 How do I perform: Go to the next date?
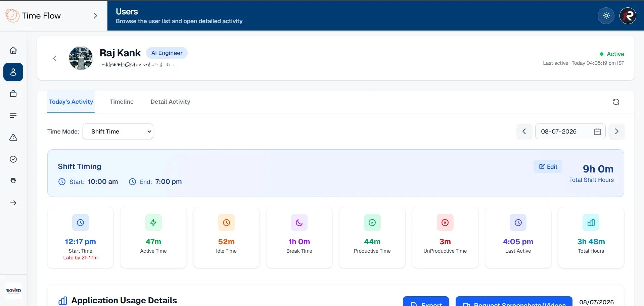616,132
